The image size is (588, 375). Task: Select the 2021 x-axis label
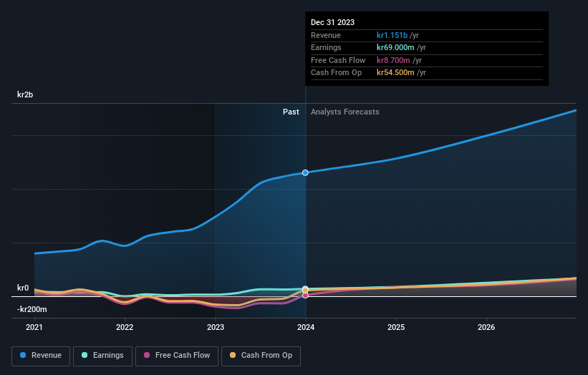click(x=34, y=327)
